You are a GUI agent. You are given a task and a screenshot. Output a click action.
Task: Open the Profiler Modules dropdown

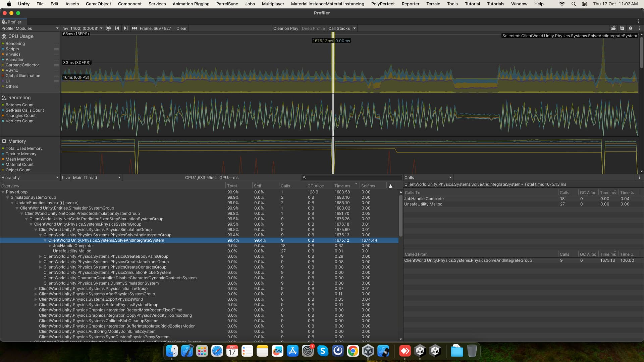30,28
